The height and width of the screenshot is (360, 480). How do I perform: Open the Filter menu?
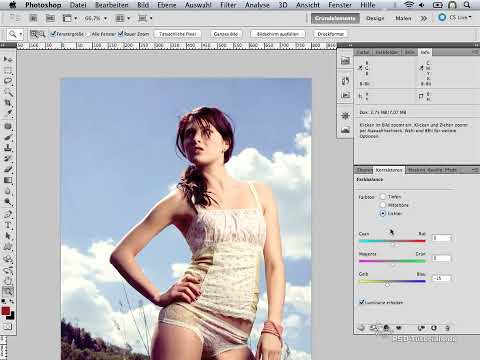tap(228, 5)
